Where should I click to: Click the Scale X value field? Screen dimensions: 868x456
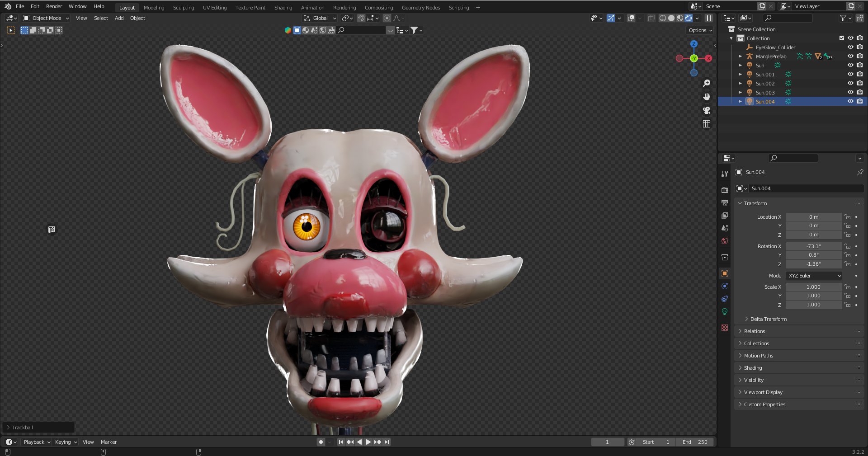pos(814,287)
